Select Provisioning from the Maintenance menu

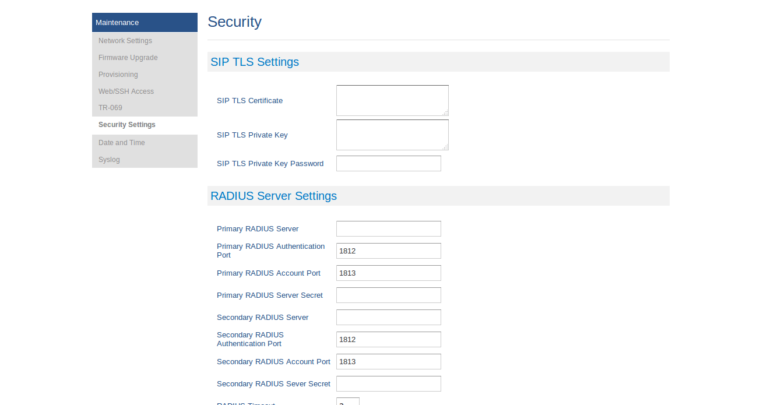(118, 75)
